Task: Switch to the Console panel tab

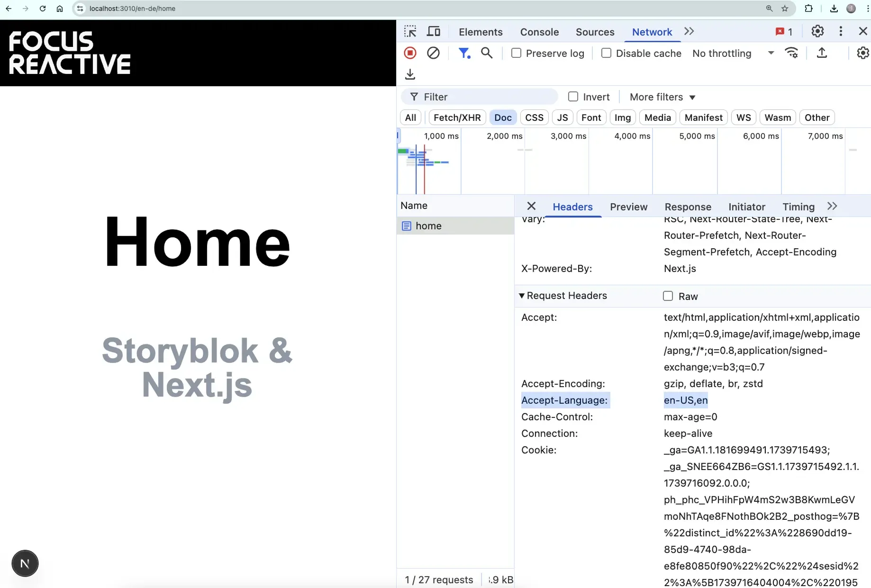Action: 539,32
